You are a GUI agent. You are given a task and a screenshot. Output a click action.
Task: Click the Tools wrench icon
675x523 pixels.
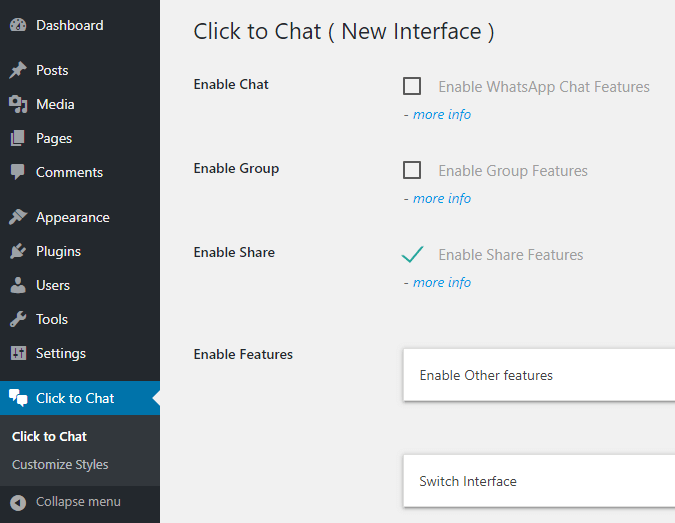tap(18, 319)
